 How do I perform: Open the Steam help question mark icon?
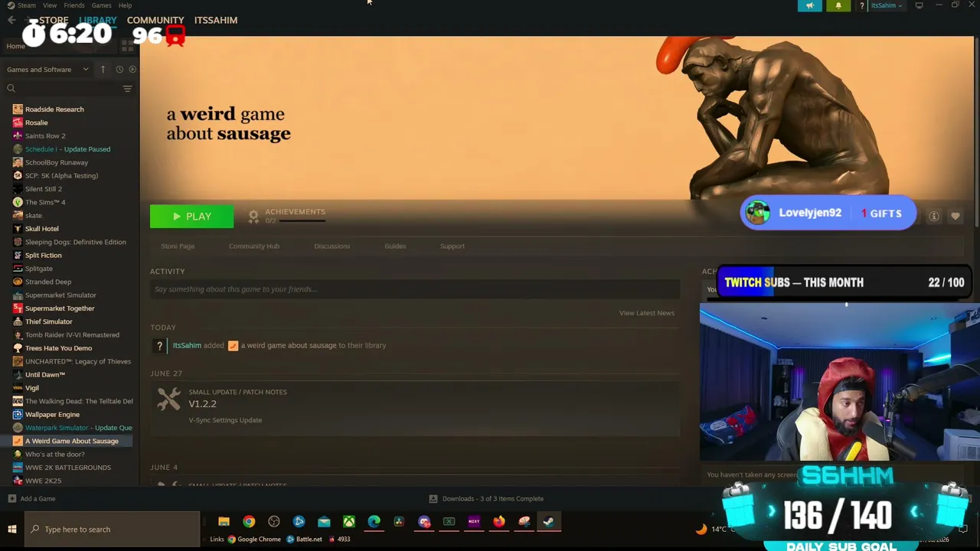[862, 6]
